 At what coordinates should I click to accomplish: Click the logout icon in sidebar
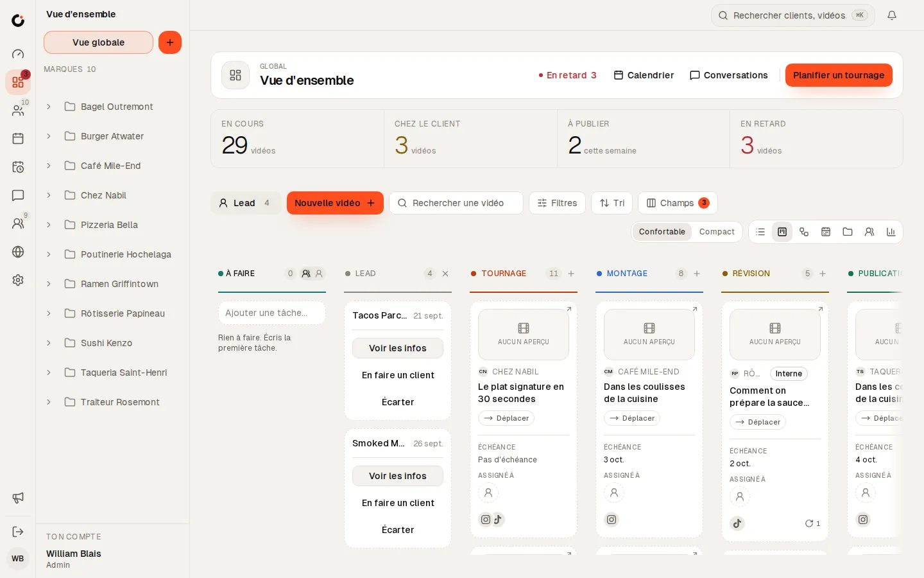pos(18,532)
